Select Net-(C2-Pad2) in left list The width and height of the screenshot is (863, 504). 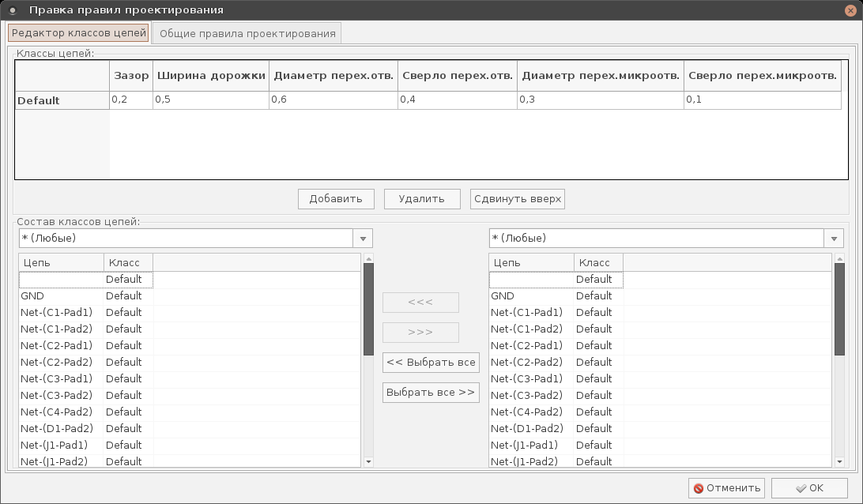[190, 362]
